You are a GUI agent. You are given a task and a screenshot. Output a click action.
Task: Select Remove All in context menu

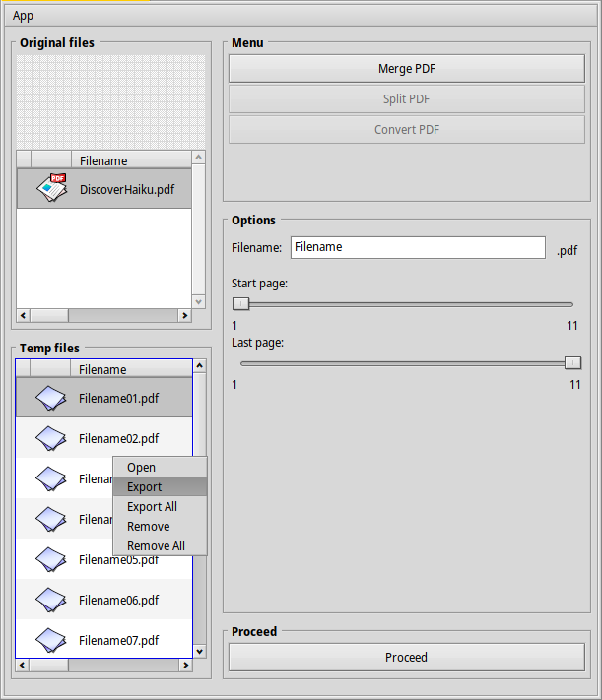pyautogui.click(x=156, y=546)
